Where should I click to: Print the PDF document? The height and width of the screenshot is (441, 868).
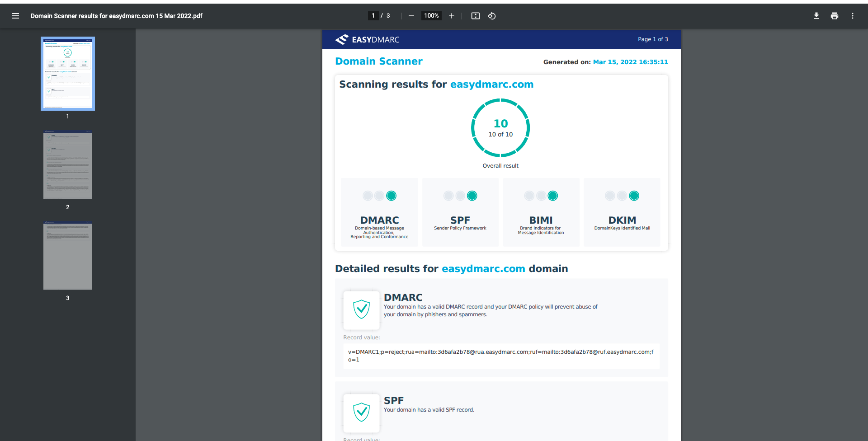pyautogui.click(x=834, y=16)
